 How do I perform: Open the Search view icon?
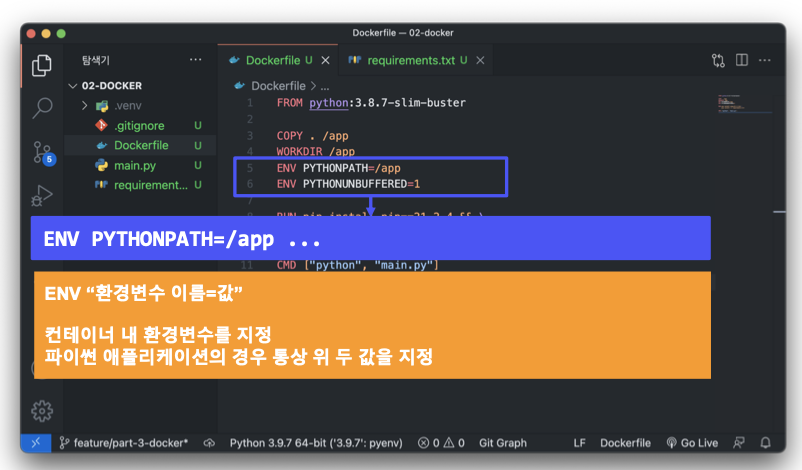(x=42, y=108)
